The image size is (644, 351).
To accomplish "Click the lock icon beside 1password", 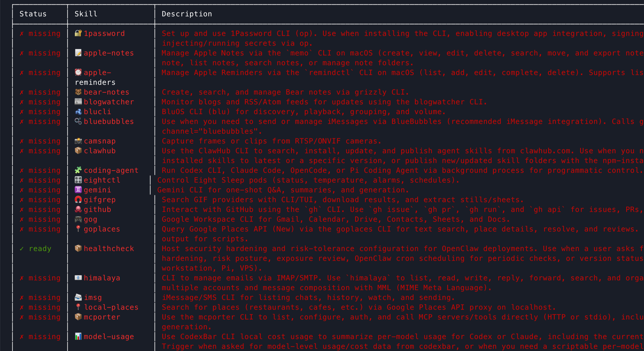I will [x=78, y=33].
